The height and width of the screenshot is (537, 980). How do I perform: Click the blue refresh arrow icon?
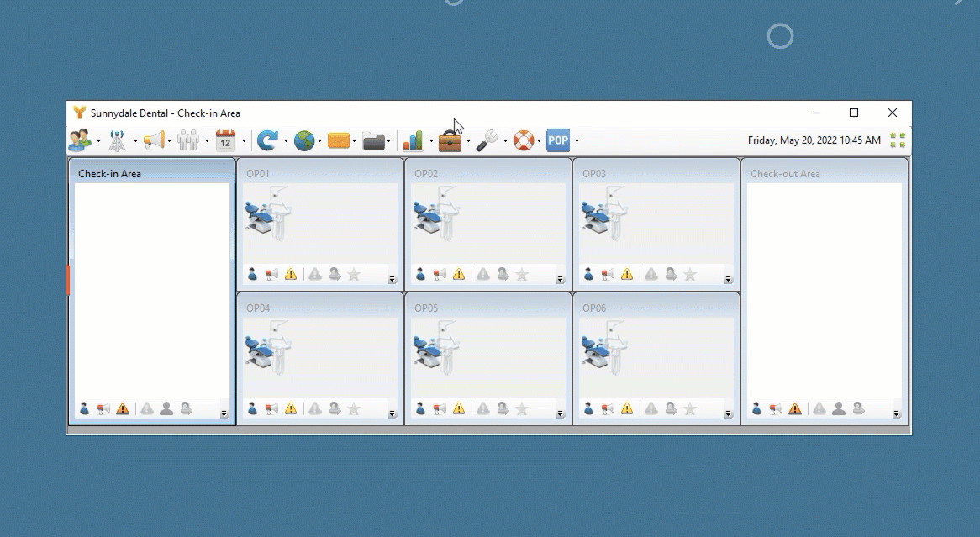point(267,140)
